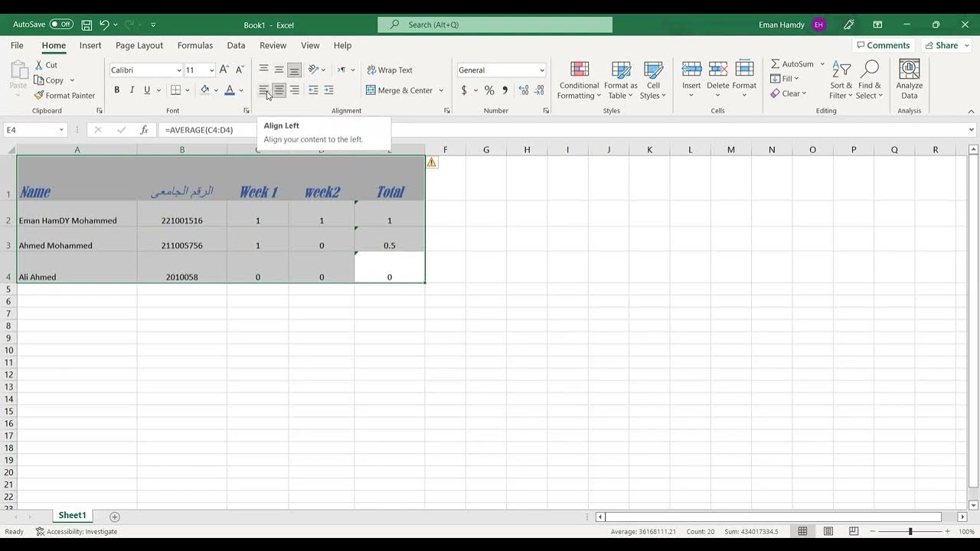Viewport: 980px width, 551px height.
Task: Apply the Accounting dollar format icon
Action: tap(464, 90)
